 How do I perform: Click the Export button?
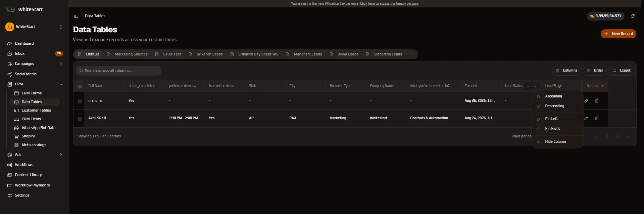pos(622,71)
